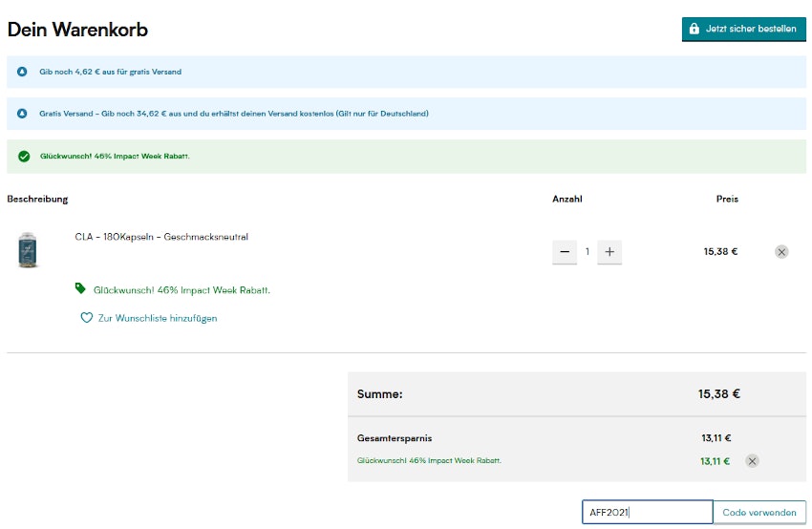Focus the promo code field containing AFF2021

(x=647, y=513)
